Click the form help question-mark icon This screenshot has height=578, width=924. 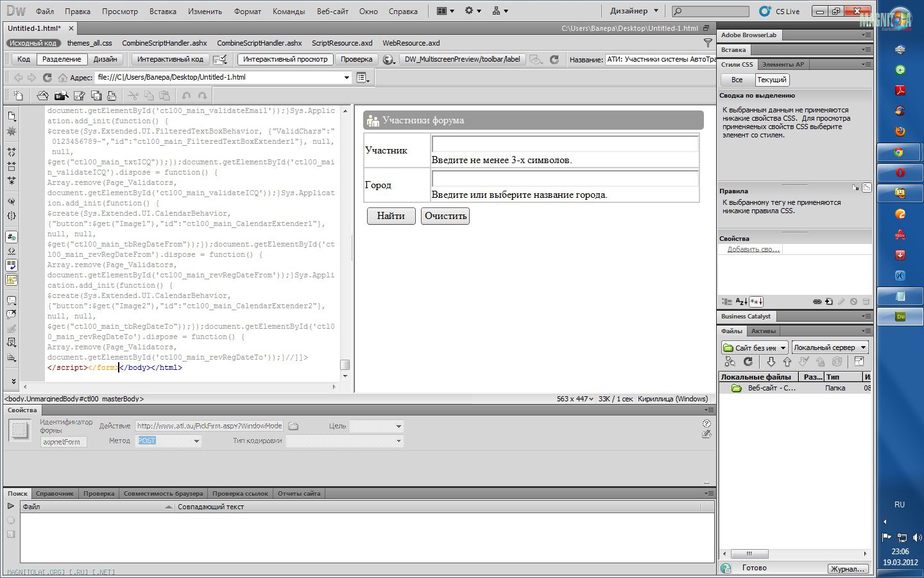point(706,423)
